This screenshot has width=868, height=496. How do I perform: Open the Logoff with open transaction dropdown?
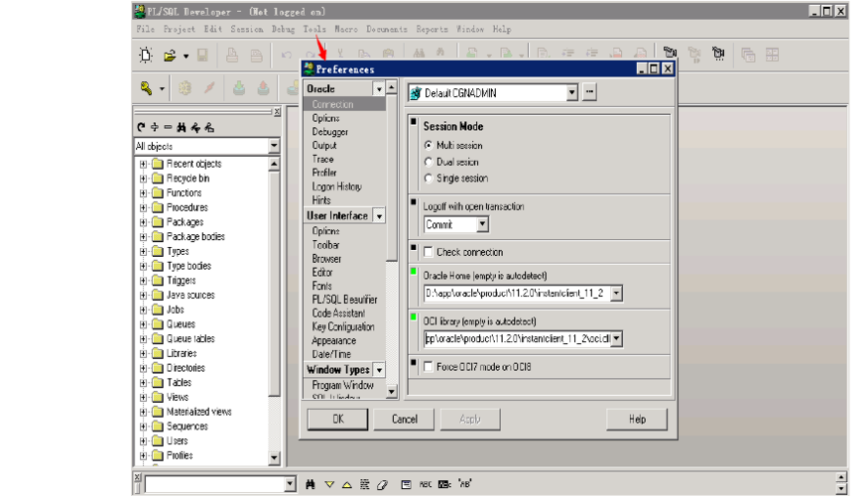point(483,224)
